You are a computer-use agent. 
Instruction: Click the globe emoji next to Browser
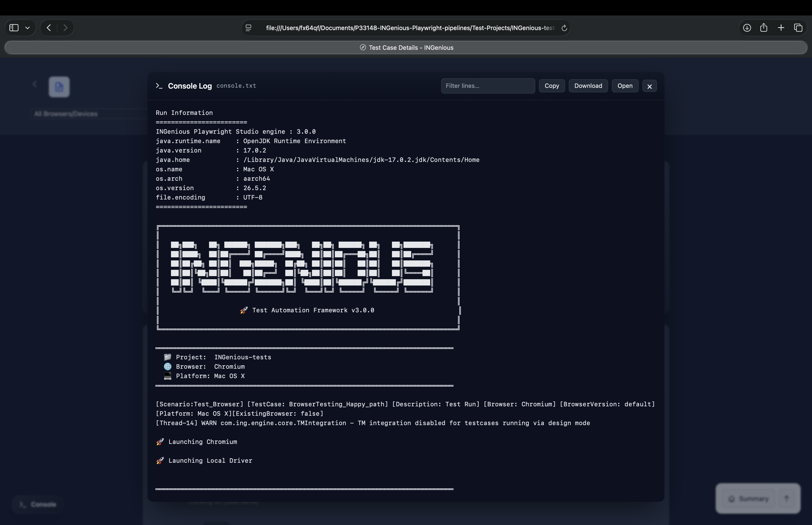[x=168, y=366]
